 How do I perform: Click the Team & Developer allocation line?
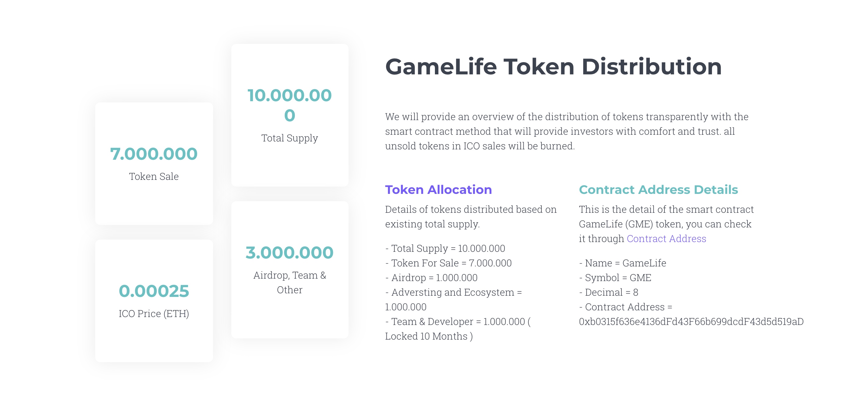(458, 322)
